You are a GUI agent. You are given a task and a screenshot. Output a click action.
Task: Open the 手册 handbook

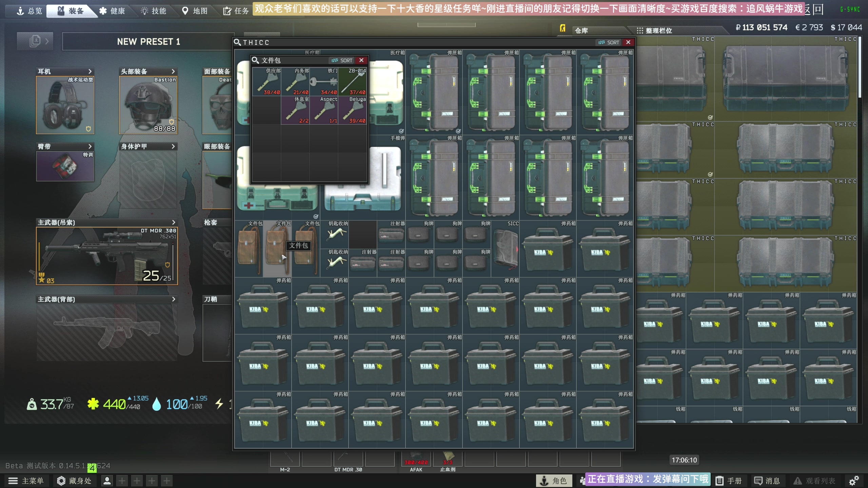[x=729, y=481]
